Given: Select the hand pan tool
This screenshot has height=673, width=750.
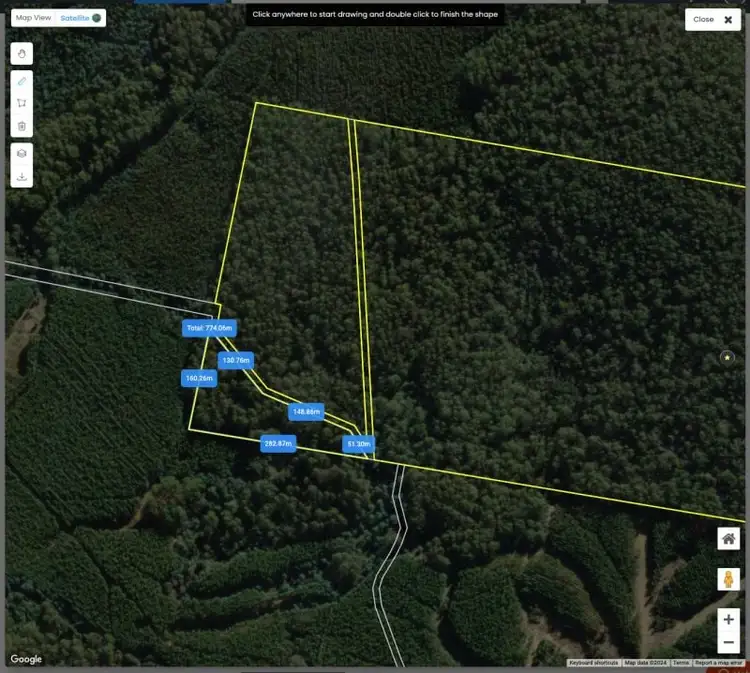Looking at the screenshot, I should coord(22,54).
